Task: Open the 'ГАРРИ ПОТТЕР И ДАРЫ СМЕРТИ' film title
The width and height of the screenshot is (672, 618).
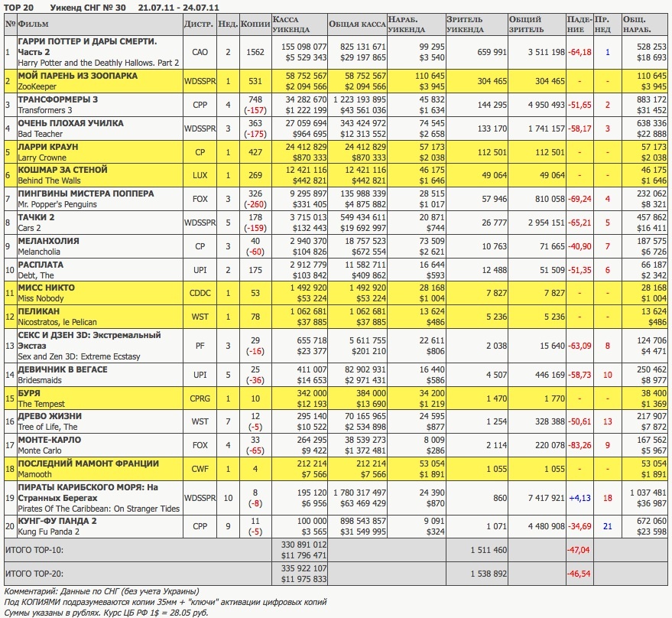Action: click(86, 41)
